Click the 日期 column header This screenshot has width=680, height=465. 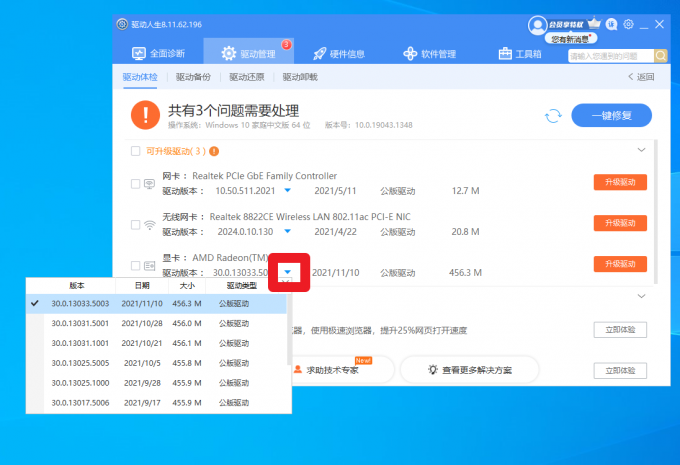pos(142,285)
